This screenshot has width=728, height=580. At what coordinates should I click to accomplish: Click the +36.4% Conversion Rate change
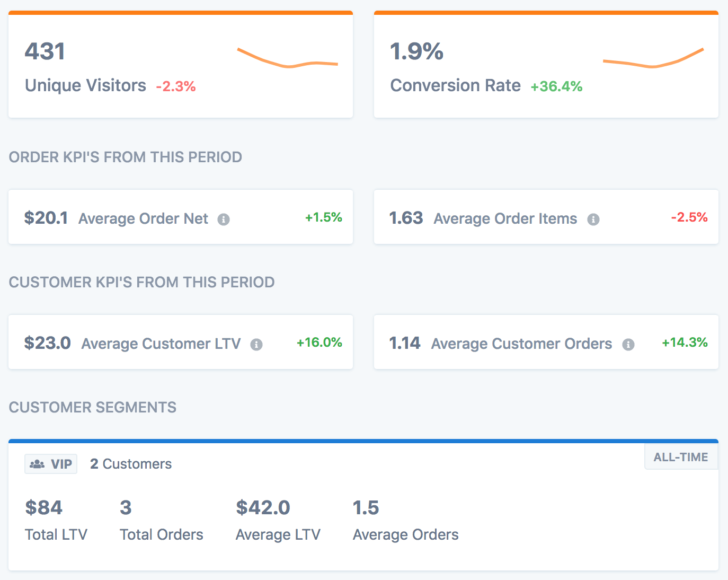pyautogui.click(x=556, y=86)
